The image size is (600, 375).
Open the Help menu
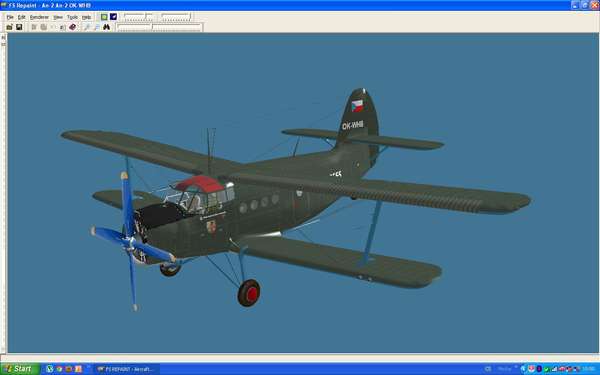(x=86, y=17)
